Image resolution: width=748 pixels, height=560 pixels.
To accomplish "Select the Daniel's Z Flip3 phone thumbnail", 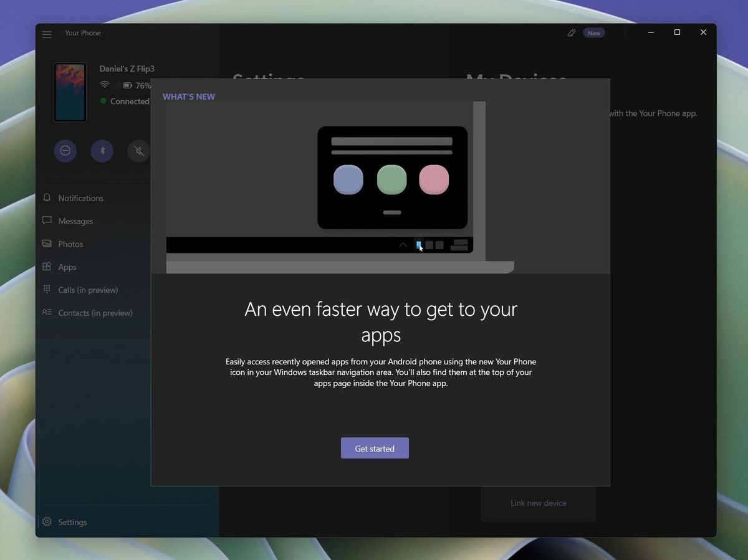I will 70,92.
